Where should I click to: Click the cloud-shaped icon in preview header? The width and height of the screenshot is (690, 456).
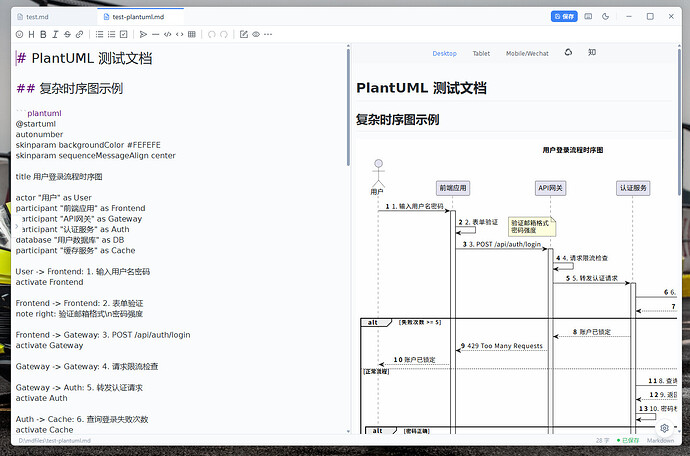click(569, 52)
